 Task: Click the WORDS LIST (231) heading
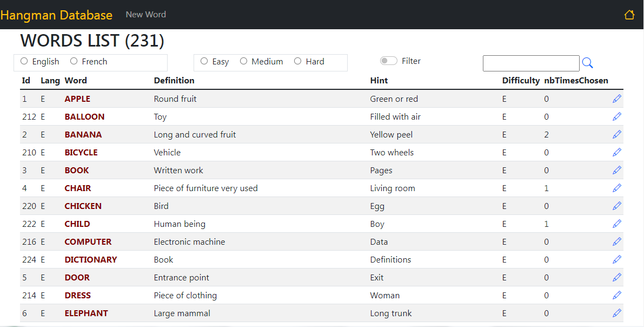click(x=92, y=41)
